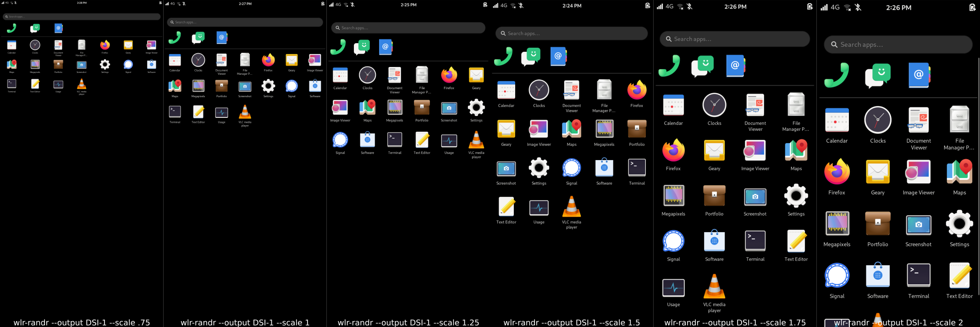Launch Signal in the scale 1.75 screen

pyautogui.click(x=673, y=241)
